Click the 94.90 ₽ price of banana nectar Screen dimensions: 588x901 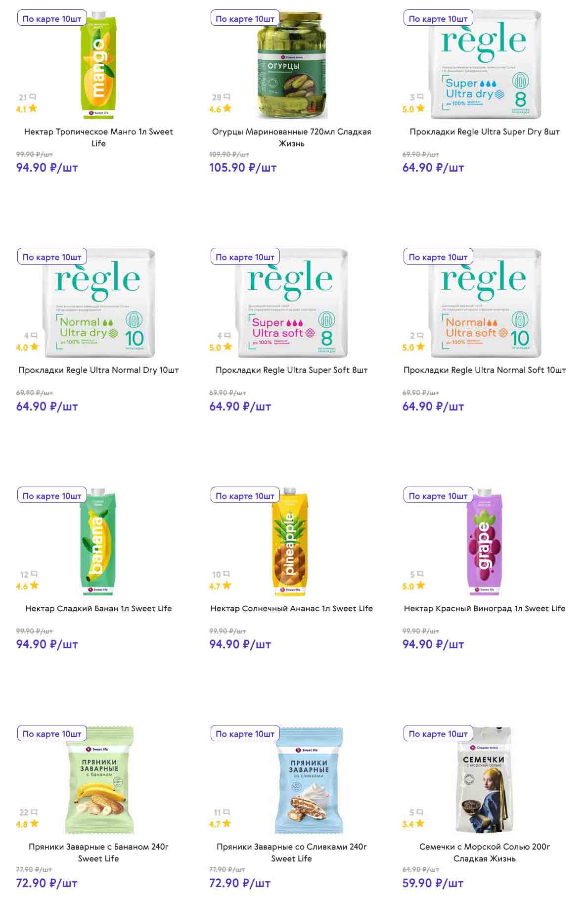coord(47,644)
